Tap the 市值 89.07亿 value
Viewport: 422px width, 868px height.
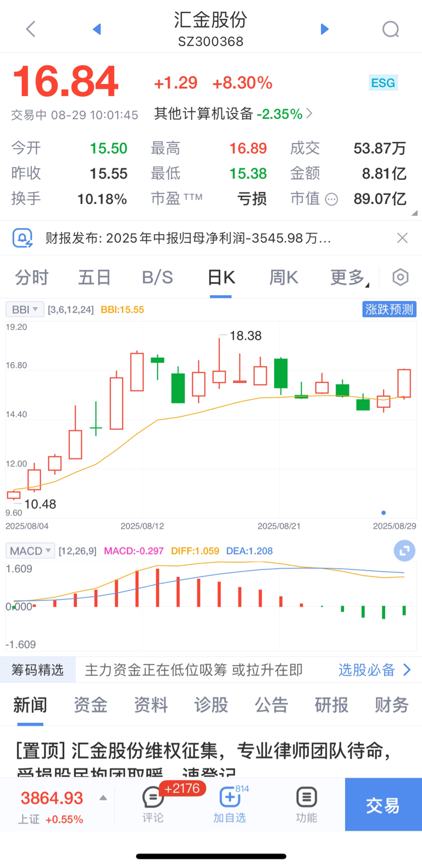click(x=380, y=199)
